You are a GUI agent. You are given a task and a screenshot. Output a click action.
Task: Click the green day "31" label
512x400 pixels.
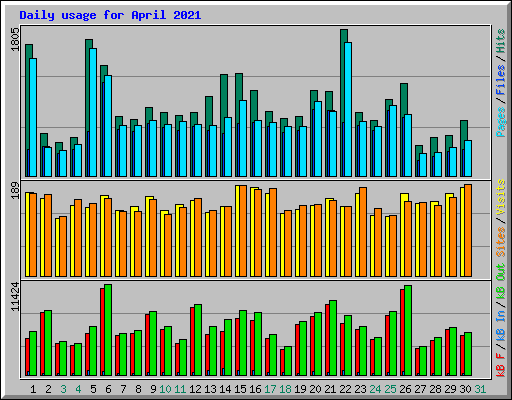480,389
